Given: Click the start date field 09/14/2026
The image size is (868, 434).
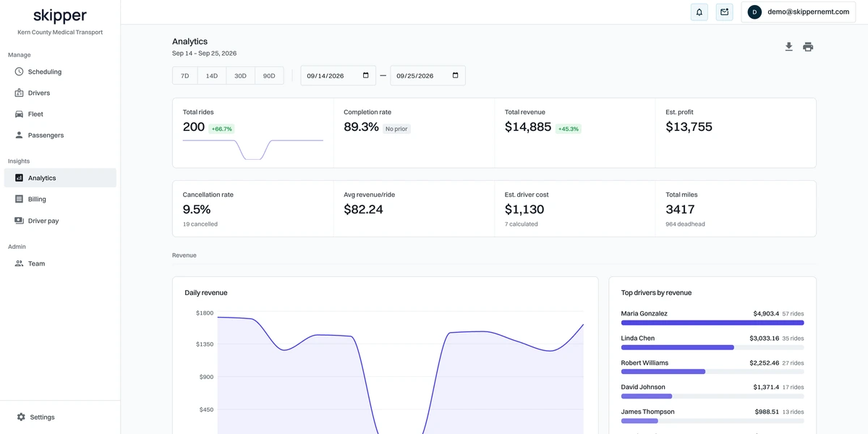Looking at the screenshot, I should (339, 75).
